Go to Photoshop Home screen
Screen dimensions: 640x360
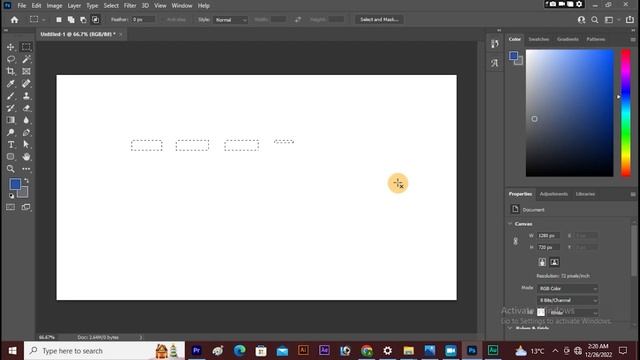[x=14, y=20]
